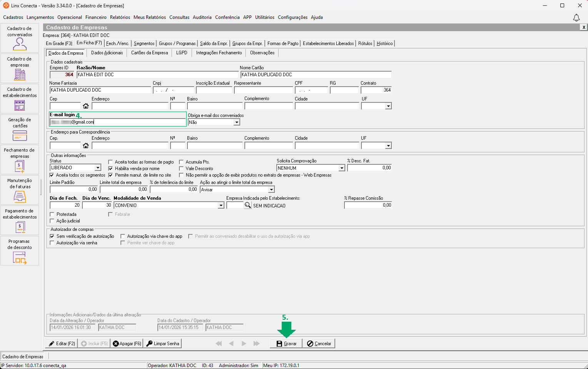The width and height of the screenshot is (588, 369).
Task: Open Cadastro de conveniados sidebar icon
Action: click(20, 38)
